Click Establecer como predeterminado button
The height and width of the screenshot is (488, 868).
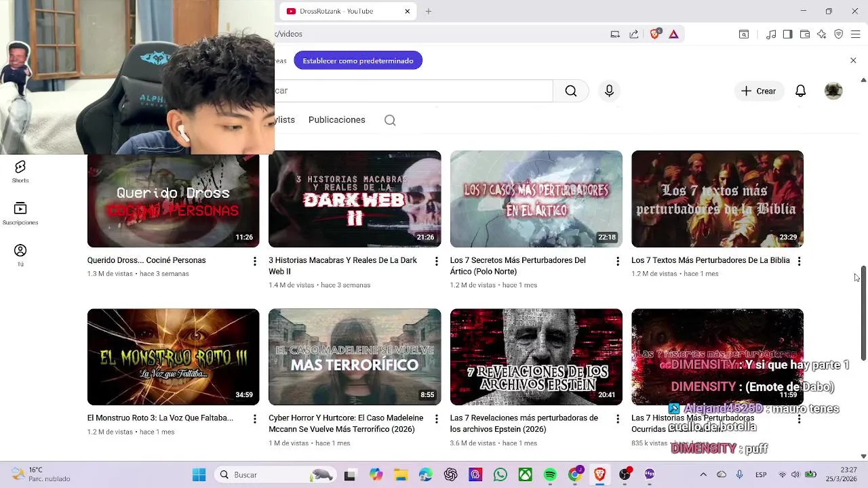pos(358,60)
